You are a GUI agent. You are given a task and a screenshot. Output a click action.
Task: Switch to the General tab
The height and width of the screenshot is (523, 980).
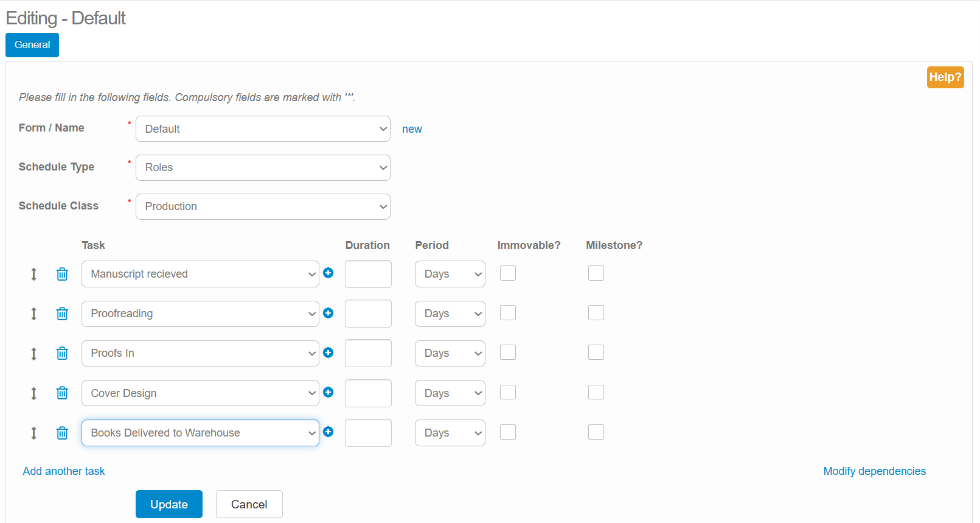pyautogui.click(x=32, y=45)
